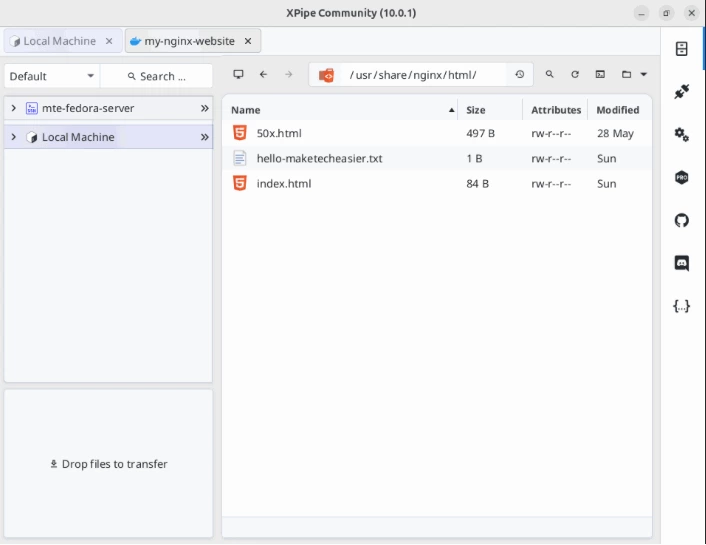The width and height of the screenshot is (706, 545).
Task: Select Local Machine connection label in list
Action: [78, 137]
